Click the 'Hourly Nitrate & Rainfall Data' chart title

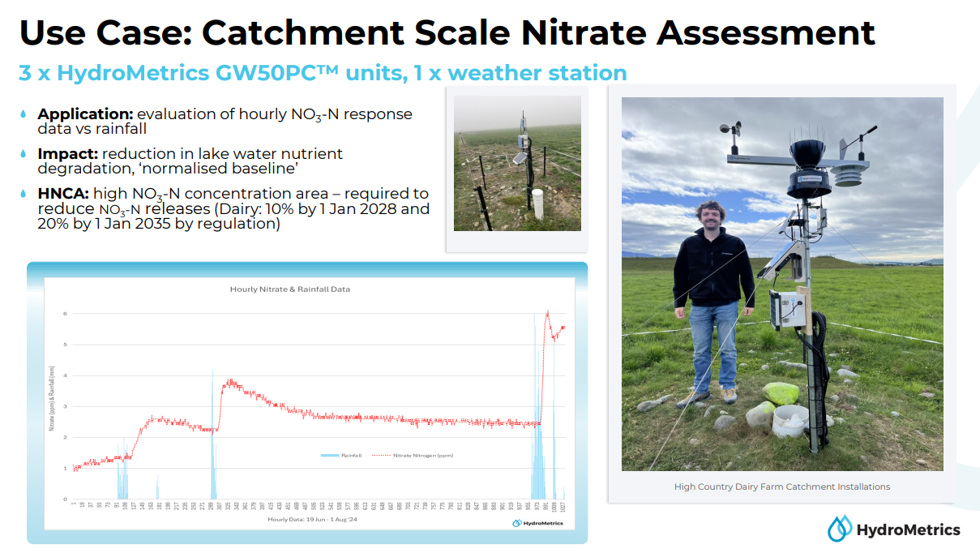(289, 289)
